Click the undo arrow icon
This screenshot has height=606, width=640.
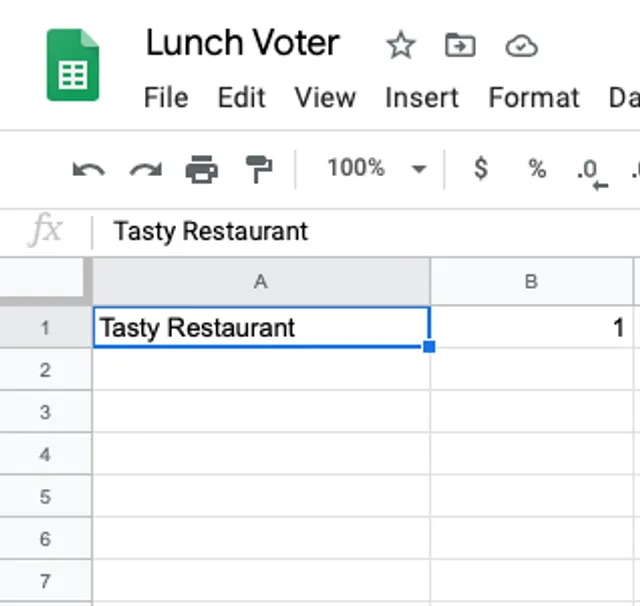click(89, 169)
